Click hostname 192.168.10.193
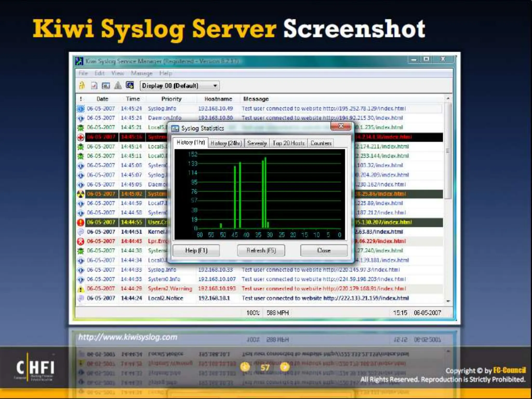532x399 pixels. pyautogui.click(x=217, y=289)
